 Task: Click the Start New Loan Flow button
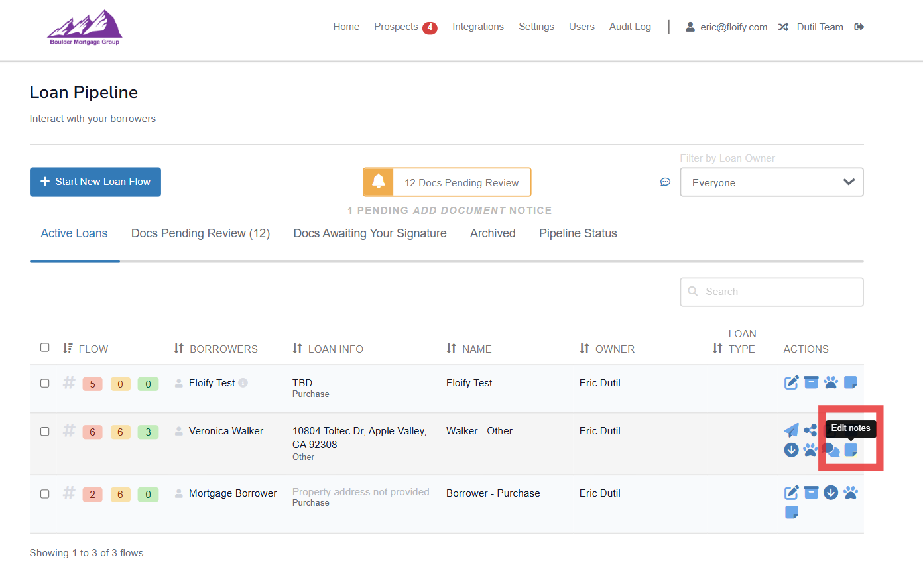[95, 182]
